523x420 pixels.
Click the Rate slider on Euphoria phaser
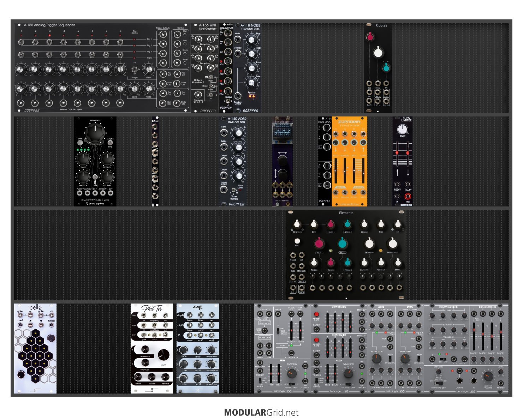[x=354, y=171]
